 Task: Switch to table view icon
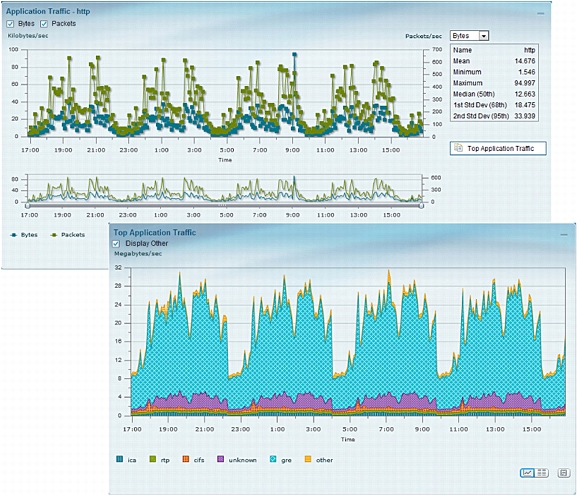tap(542, 473)
